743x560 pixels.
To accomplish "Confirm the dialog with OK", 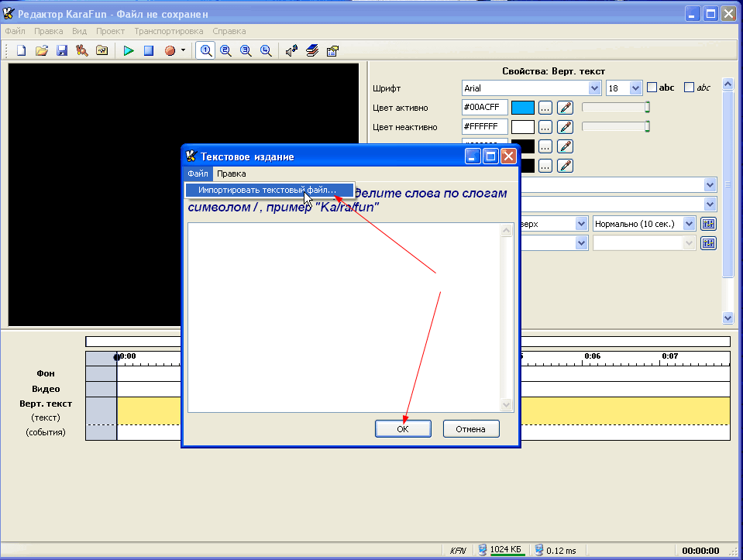I will (403, 429).
